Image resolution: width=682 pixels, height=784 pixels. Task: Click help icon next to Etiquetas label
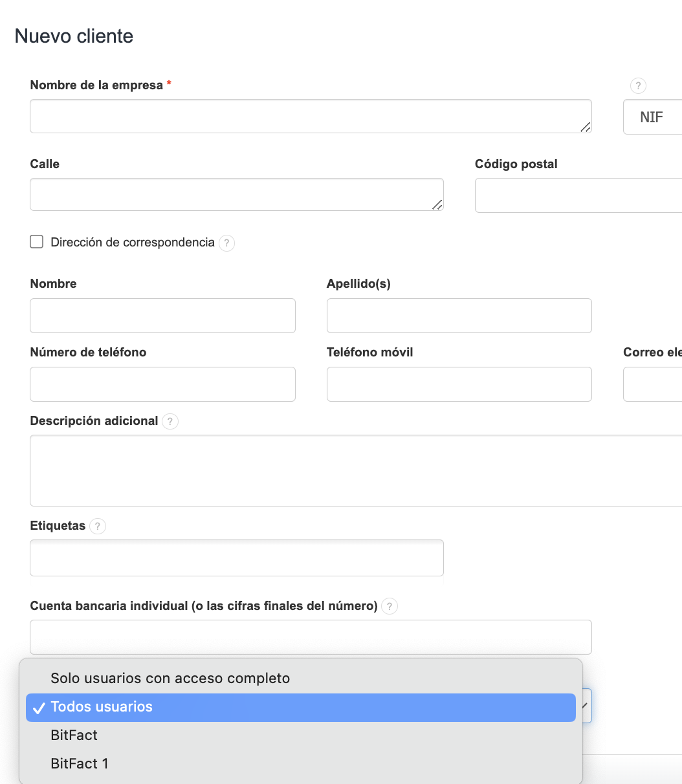(x=98, y=527)
